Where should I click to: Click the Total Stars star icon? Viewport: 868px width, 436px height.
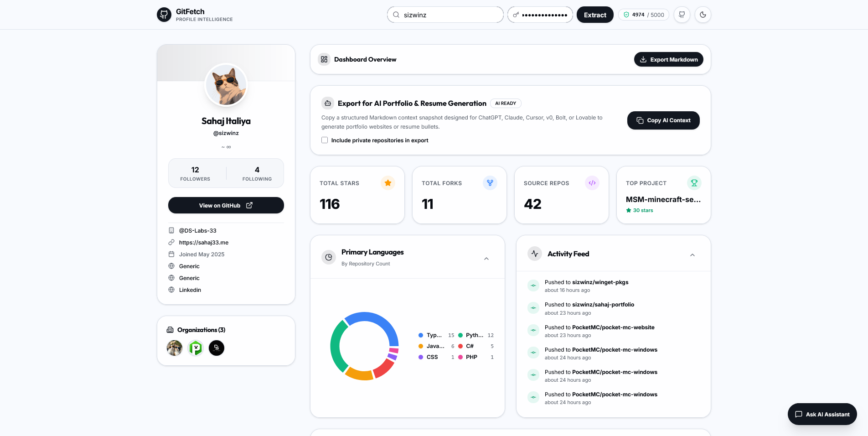point(388,183)
